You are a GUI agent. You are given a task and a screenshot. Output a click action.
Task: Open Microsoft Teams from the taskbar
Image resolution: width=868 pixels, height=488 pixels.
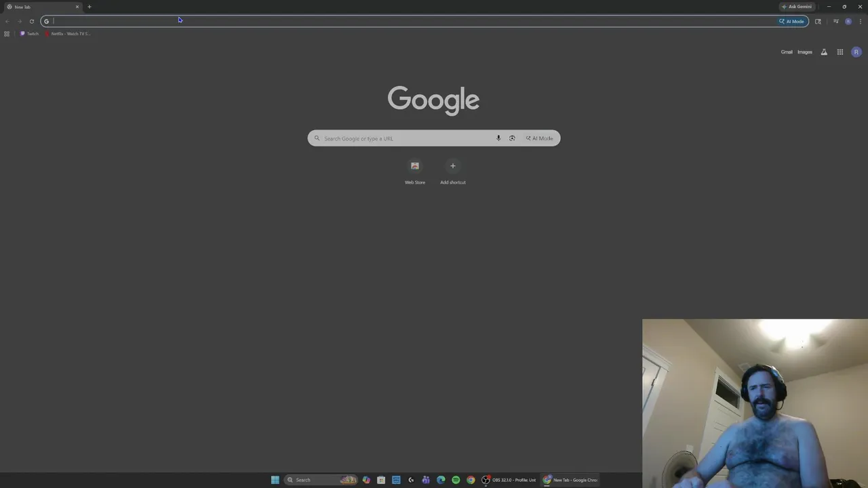[426, 480]
